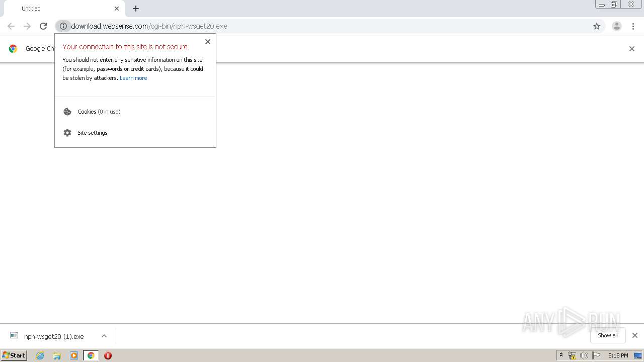Open the Windows Start menu
644x362 pixels.
click(14, 355)
